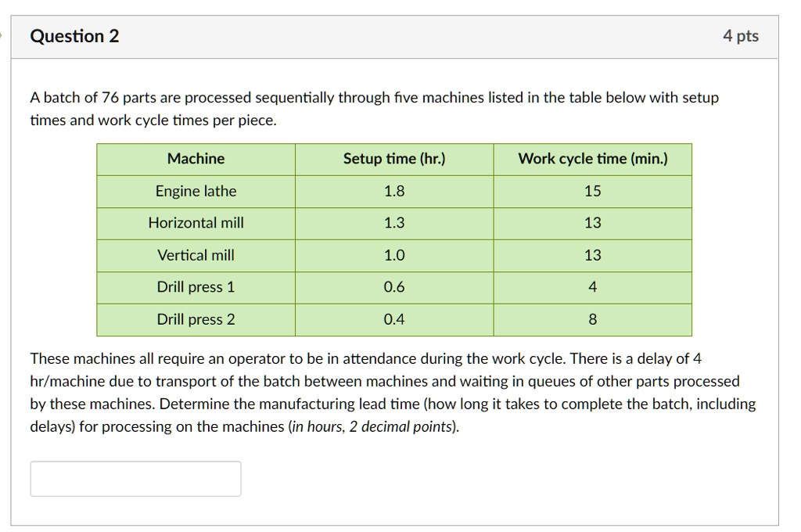Click the work cycle value 15
The image size is (801, 532).
(x=592, y=191)
